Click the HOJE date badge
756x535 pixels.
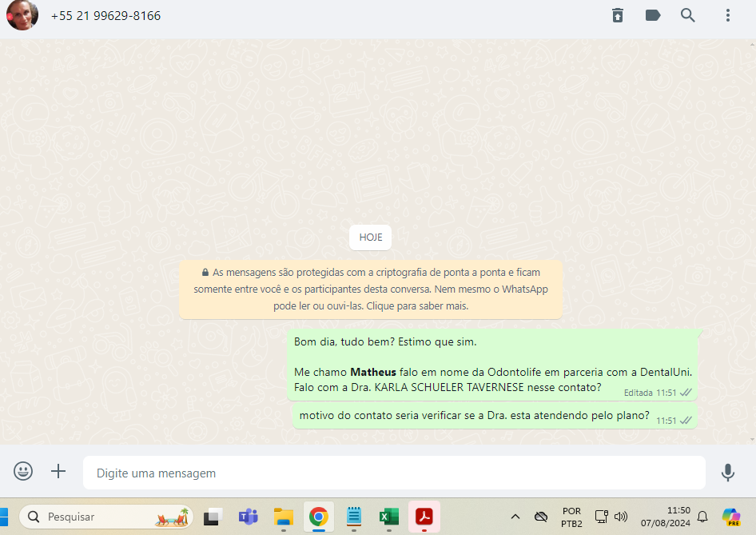click(x=370, y=238)
